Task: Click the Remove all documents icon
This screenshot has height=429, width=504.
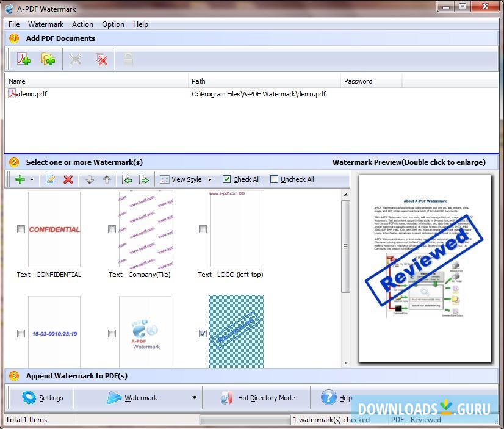Action: point(101,59)
